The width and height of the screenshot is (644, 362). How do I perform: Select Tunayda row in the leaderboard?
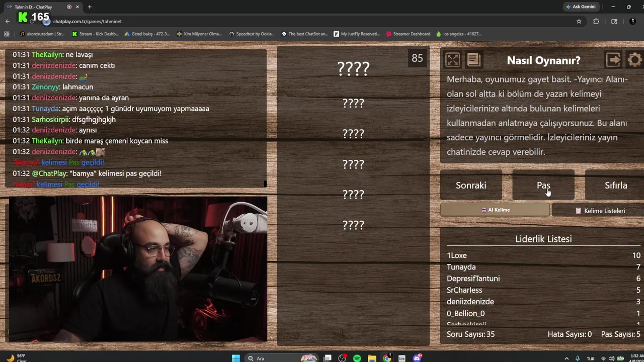(x=543, y=267)
